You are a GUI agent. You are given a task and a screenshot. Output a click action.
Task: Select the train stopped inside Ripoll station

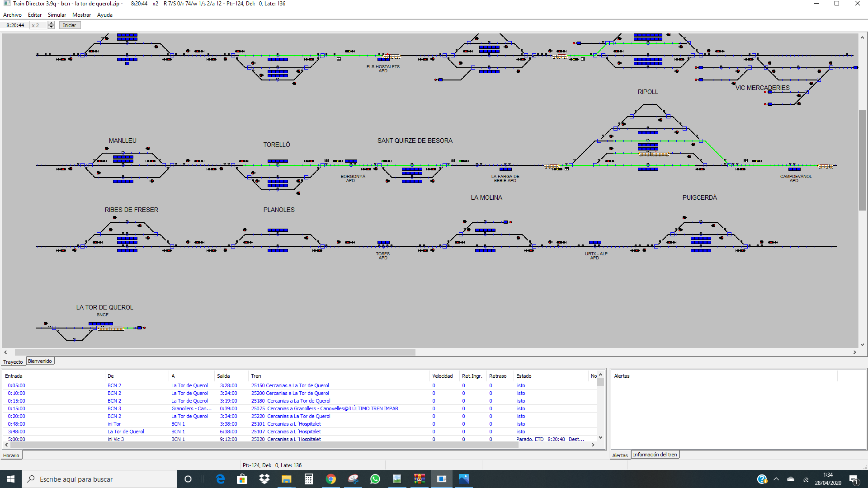[654, 154]
